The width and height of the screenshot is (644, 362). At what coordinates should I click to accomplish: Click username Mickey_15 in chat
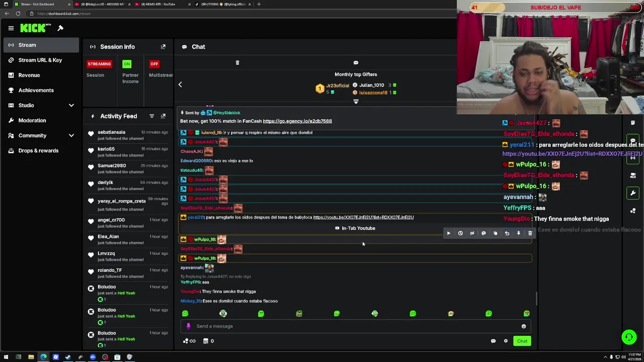[190, 301]
